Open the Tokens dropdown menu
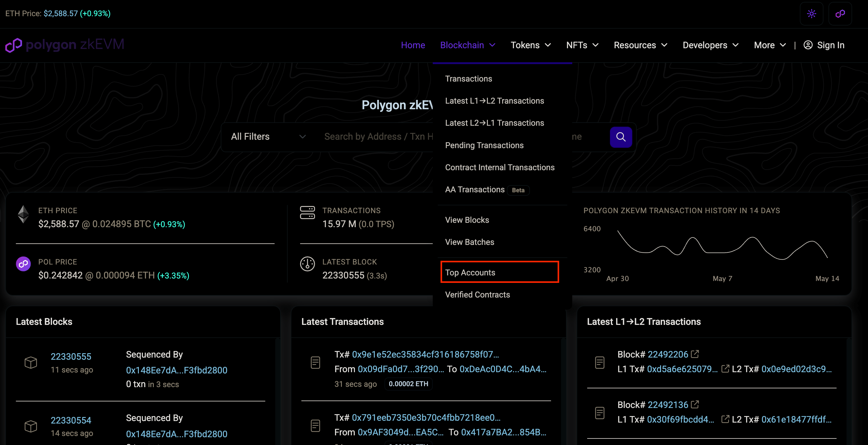Screen dimensions: 868x445 pyautogui.click(x=531, y=45)
